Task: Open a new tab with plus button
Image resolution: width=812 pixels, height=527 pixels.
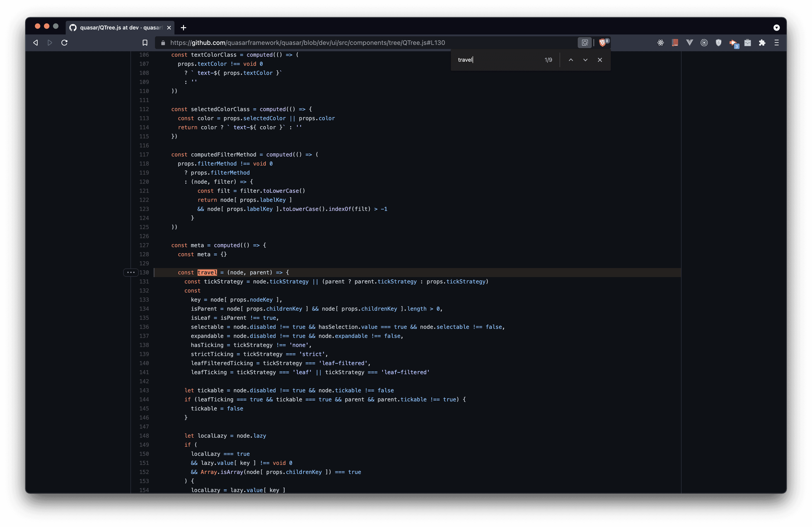Action: pyautogui.click(x=184, y=28)
